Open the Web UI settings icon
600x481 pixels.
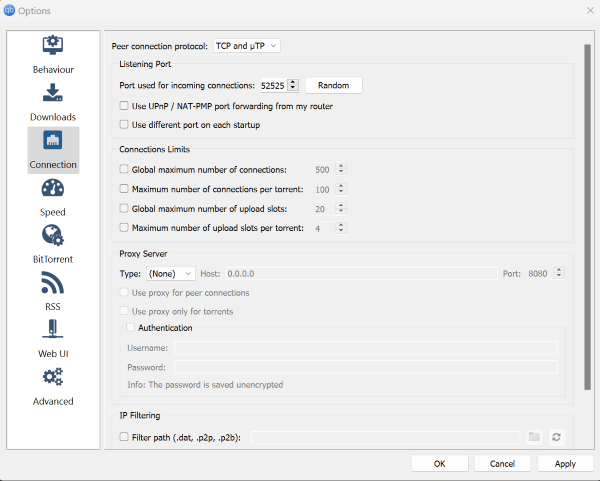pos(53,329)
